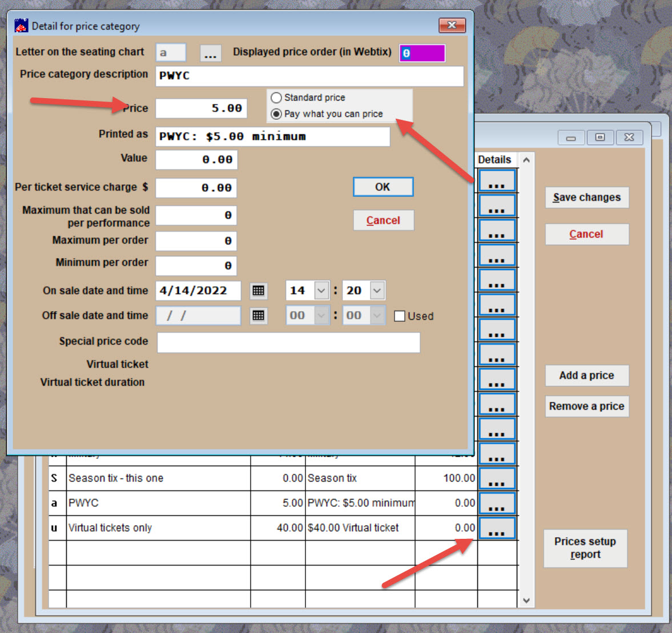Click the ellipsis button beside seating chart letter
This screenshot has height=633, width=672.
(x=211, y=53)
